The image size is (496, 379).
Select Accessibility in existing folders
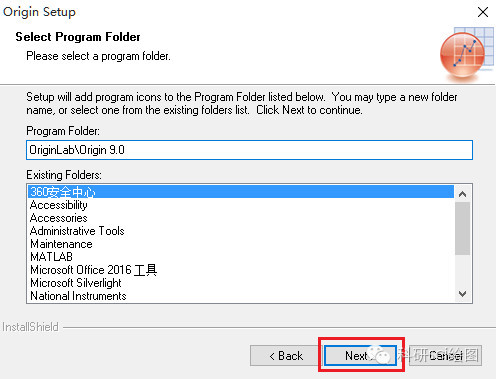241,205
